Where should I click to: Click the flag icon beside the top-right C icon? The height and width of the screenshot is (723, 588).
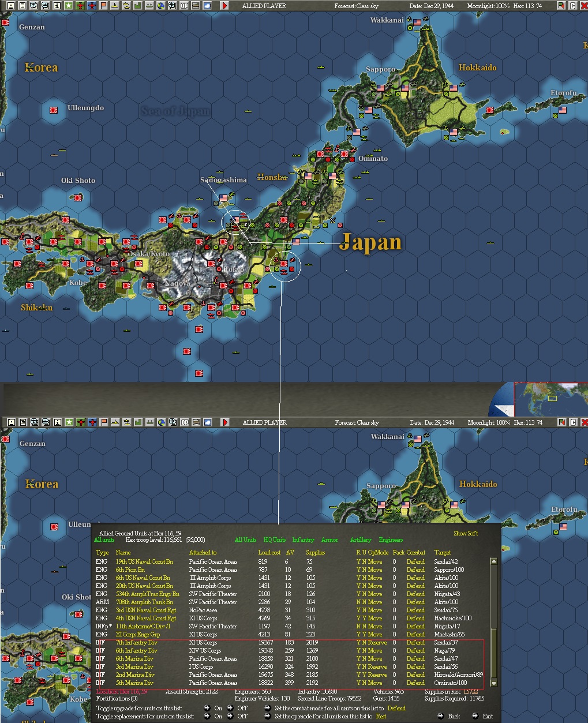click(x=561, y=5)
